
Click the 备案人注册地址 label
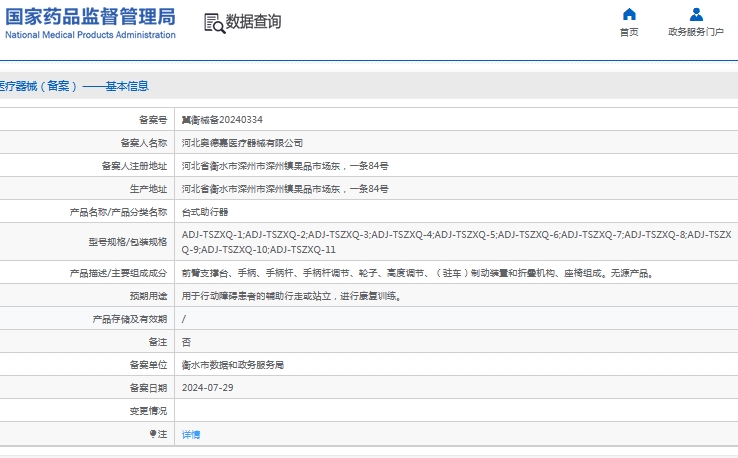pyautogui.click(x=134, y=166)
